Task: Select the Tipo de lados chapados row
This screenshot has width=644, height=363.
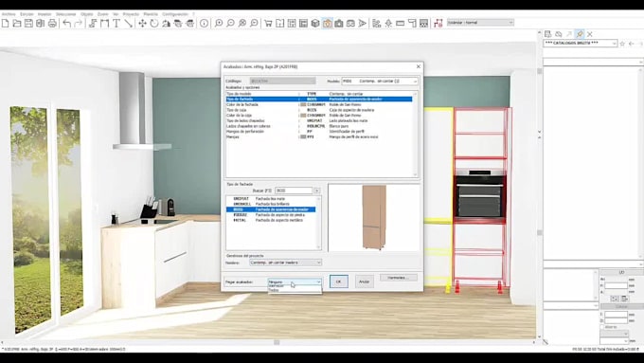Action: [x=319, y=121]
